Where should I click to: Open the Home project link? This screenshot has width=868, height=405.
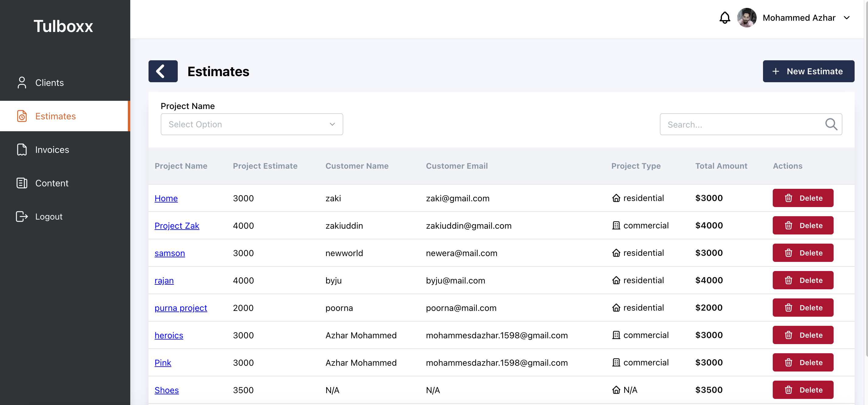pos(166,198)
